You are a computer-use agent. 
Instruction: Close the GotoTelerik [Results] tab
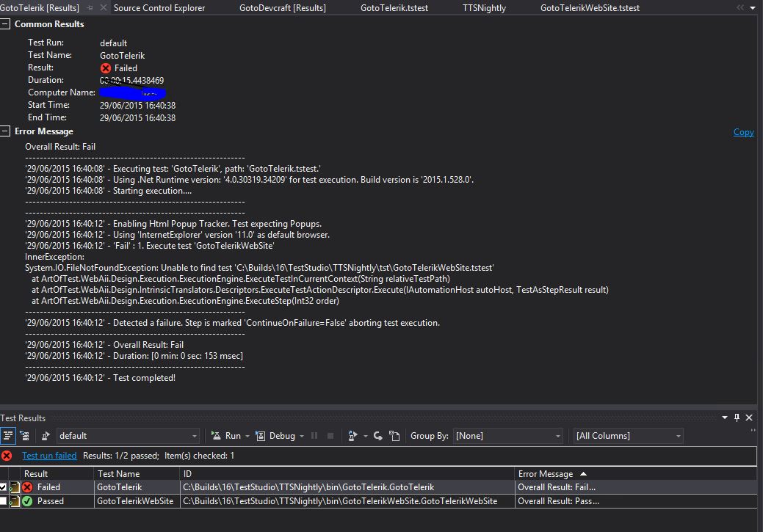[103, 7]
